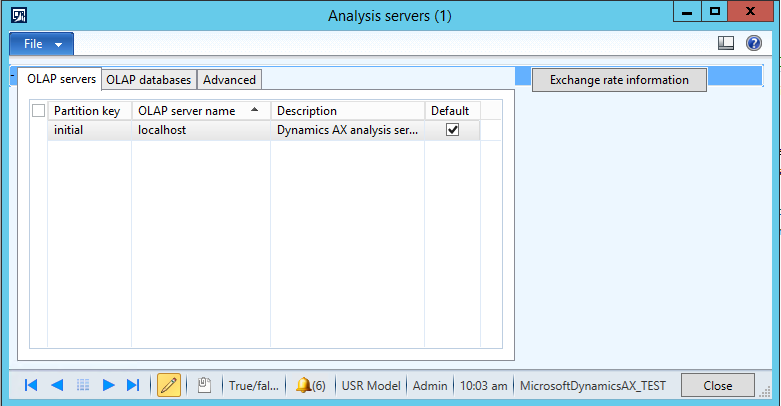Open document handling attachments icon

(204, 385)
